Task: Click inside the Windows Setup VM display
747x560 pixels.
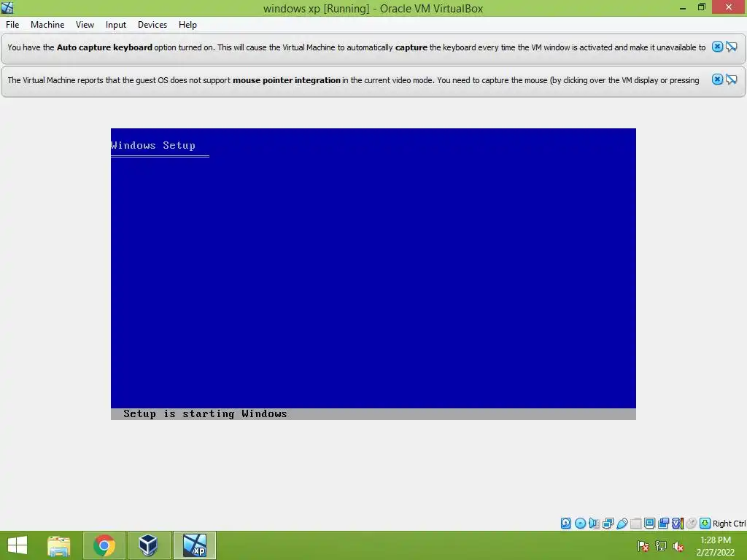Action: (373, 274)
